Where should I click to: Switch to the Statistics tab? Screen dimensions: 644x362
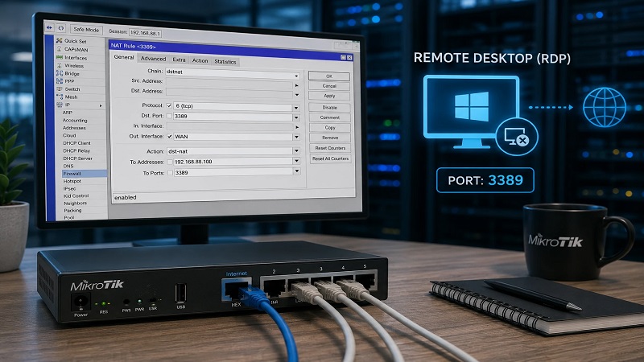pos(225,62)
